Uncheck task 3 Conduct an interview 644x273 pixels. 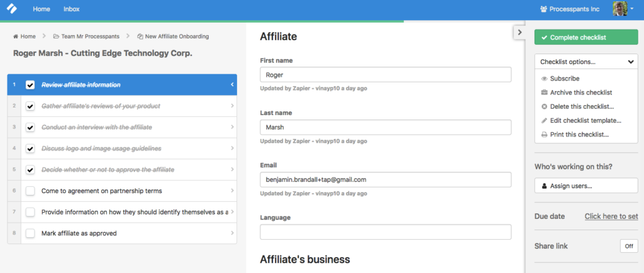(x=30, y=128)
